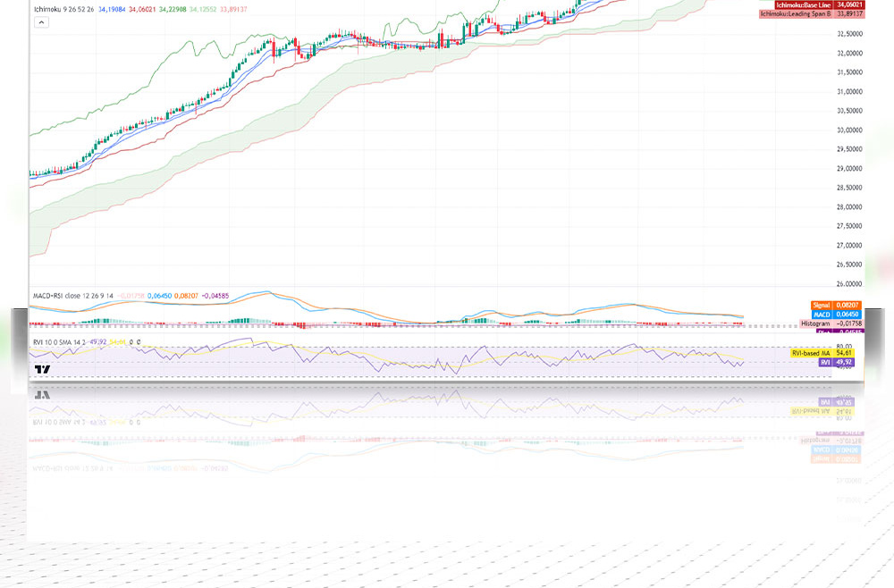Click the 30,00000 price axis level
The height and width of the screenshot is (588, 894).
[848, 130]
